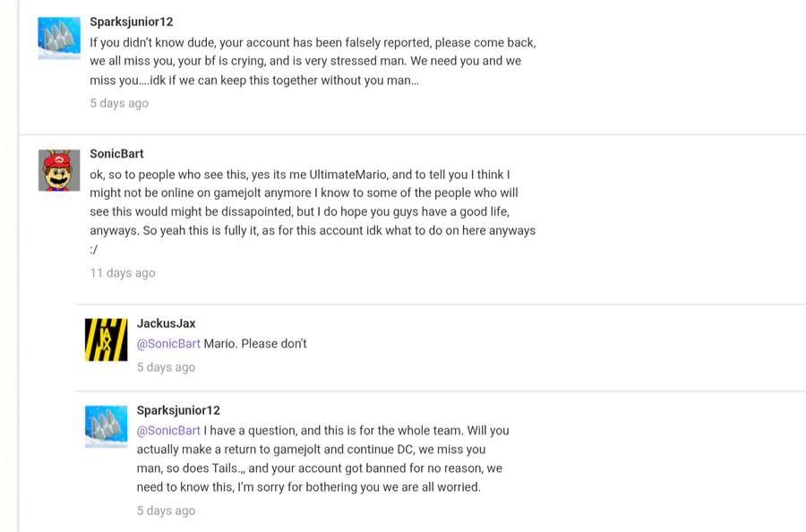The width and height of the screenshot is (806, 532).
Task: Open SonicBart's Mario avatar
Action: (x=59, y=170)
